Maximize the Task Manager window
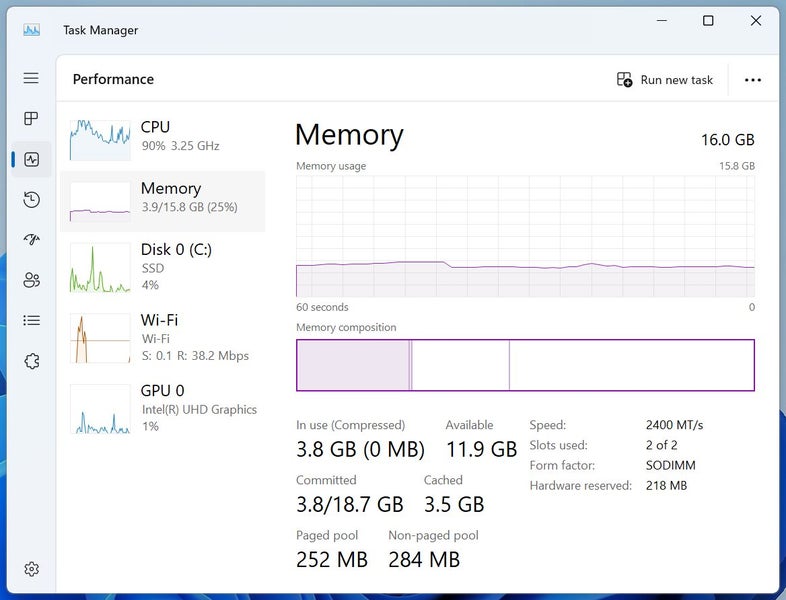 point(708,21)
